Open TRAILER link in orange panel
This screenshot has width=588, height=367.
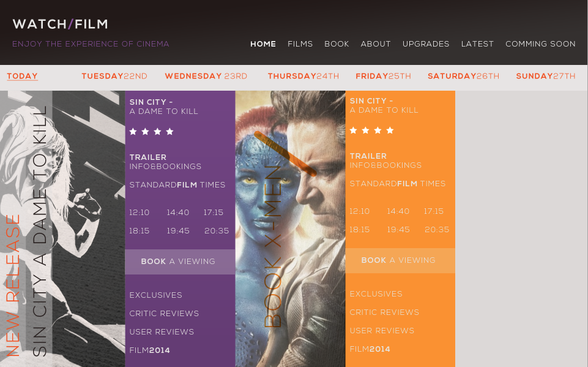point(368,156)
